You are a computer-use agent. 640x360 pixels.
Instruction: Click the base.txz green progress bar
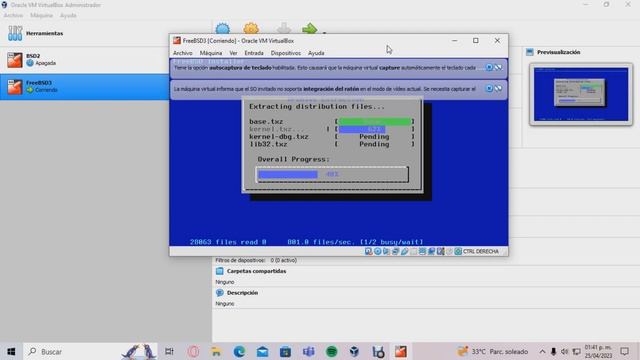coord(375,121)
